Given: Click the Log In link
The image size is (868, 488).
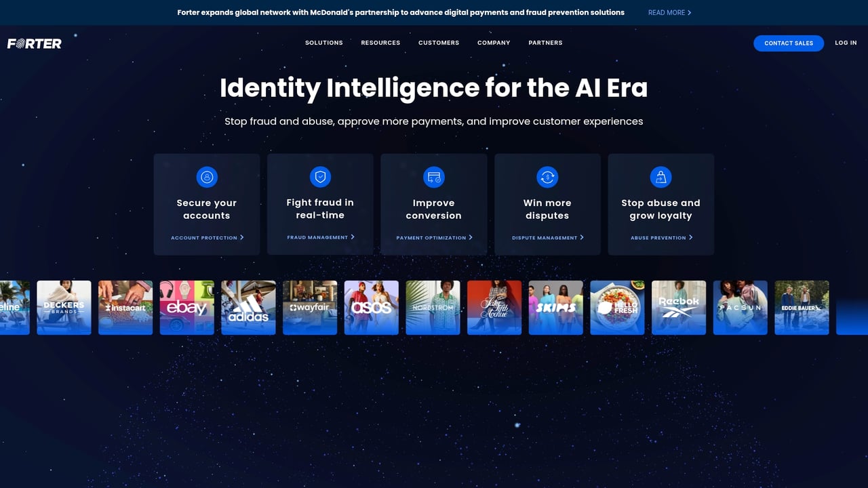Looking at the screenshot, I should pos(846,43).
